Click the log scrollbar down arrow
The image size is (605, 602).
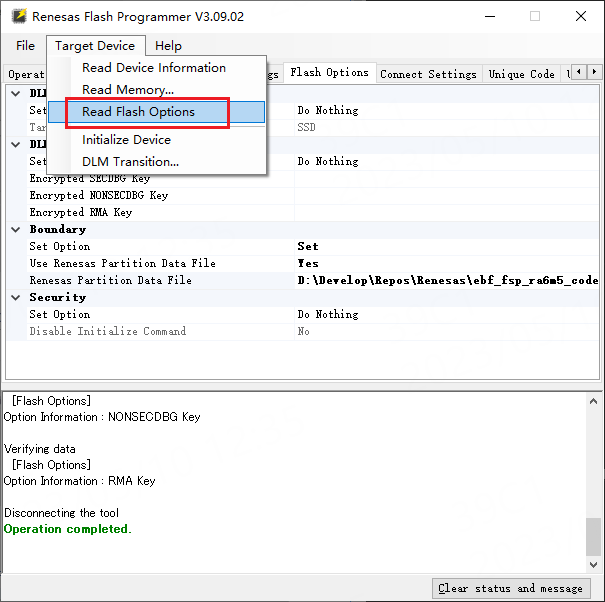(593, 565)
